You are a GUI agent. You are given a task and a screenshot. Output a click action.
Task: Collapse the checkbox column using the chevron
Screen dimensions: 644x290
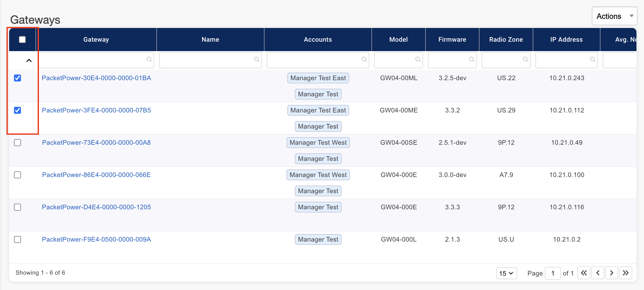[29, 60]
